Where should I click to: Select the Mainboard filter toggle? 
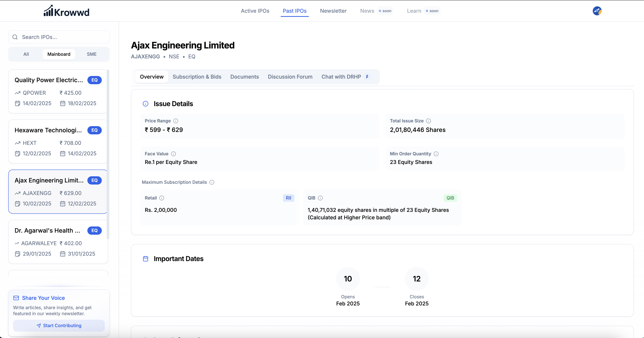[59, 54]
